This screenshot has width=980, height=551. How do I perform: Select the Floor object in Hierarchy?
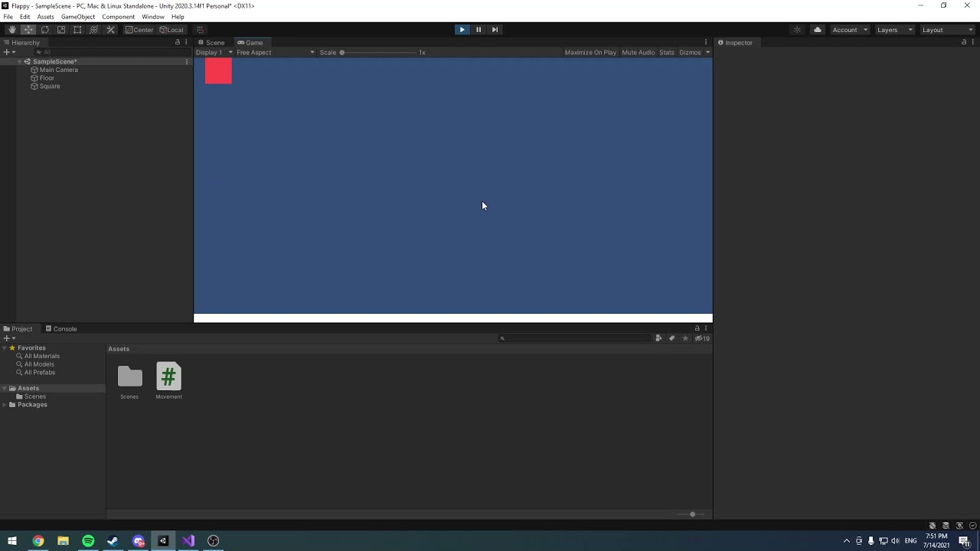(x=47, y=77)
